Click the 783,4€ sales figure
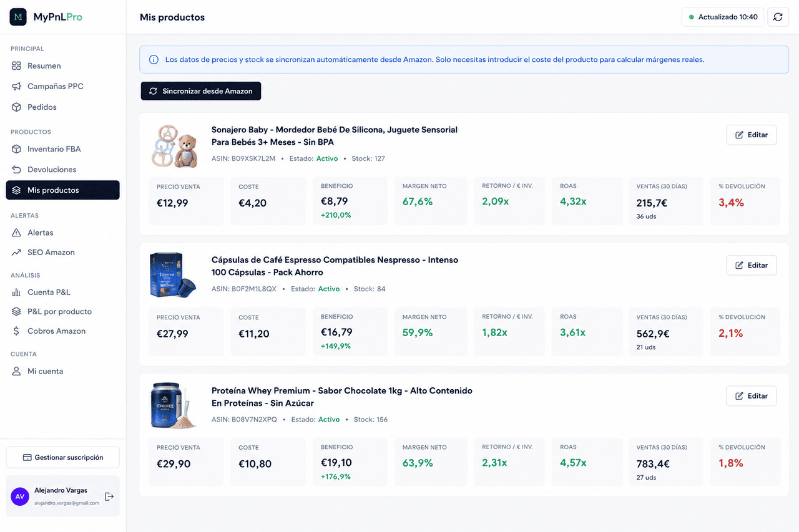Viewport: 799px width, 532px height. [653, 464]
